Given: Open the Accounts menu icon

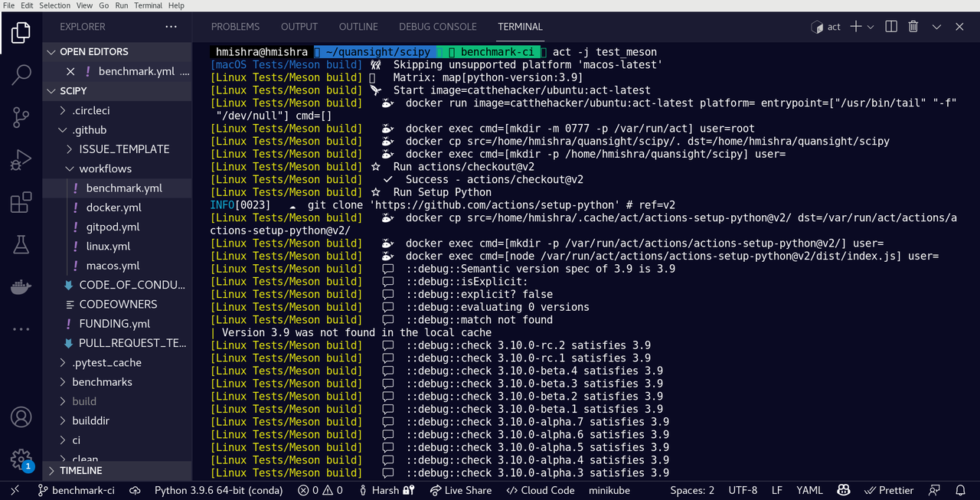Looking at the screenshot, I should pos(21,417).
